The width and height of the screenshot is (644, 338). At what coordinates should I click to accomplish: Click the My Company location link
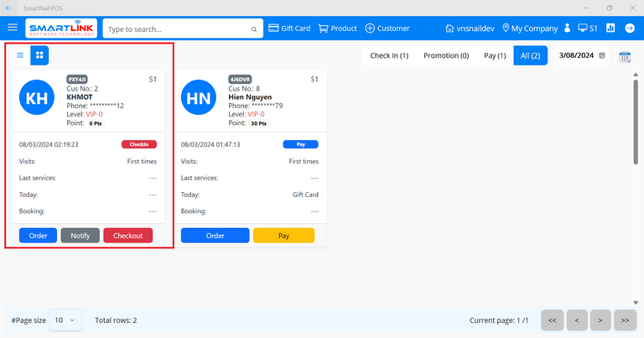pos(529,29)
